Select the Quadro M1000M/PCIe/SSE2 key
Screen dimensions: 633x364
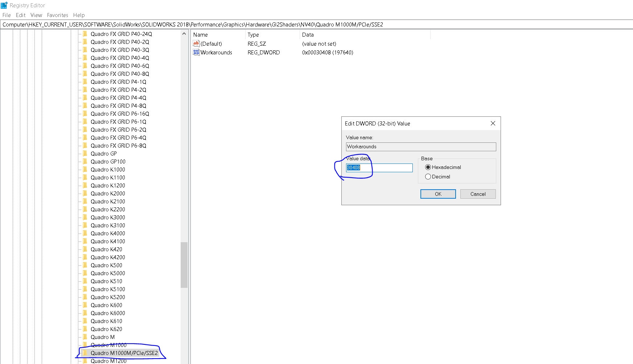click(124, 353)
